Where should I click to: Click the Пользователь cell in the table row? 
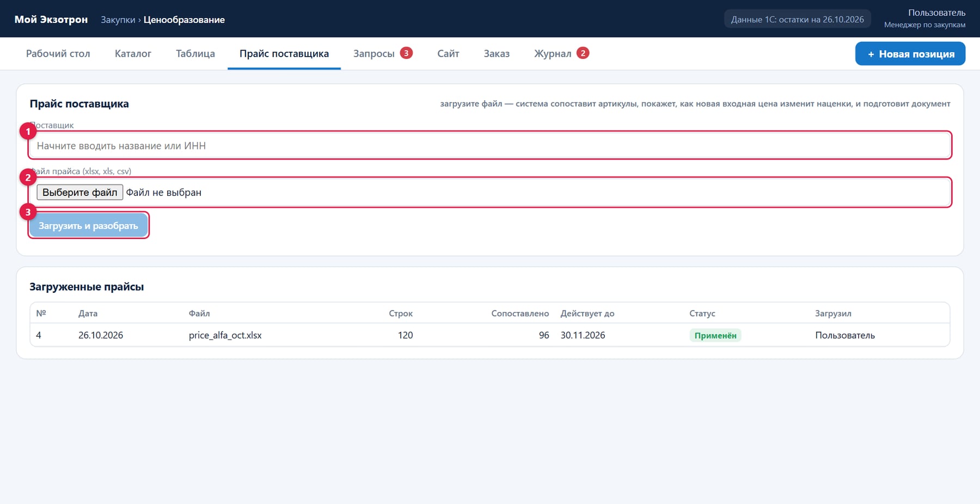tap(845, 335)
